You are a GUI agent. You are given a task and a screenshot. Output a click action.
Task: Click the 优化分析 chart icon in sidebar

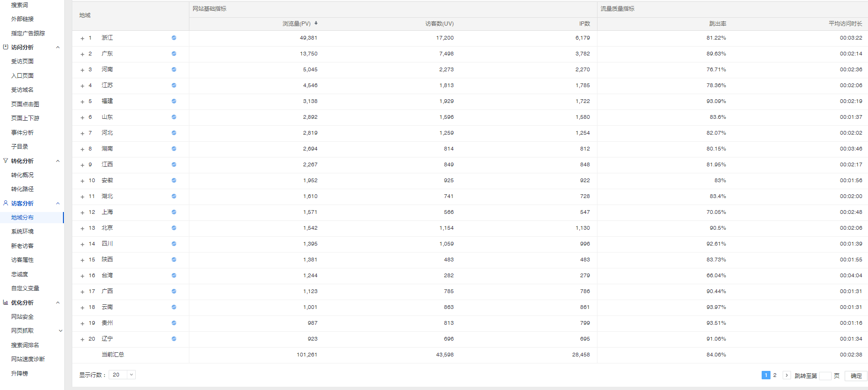pos(6,302)
